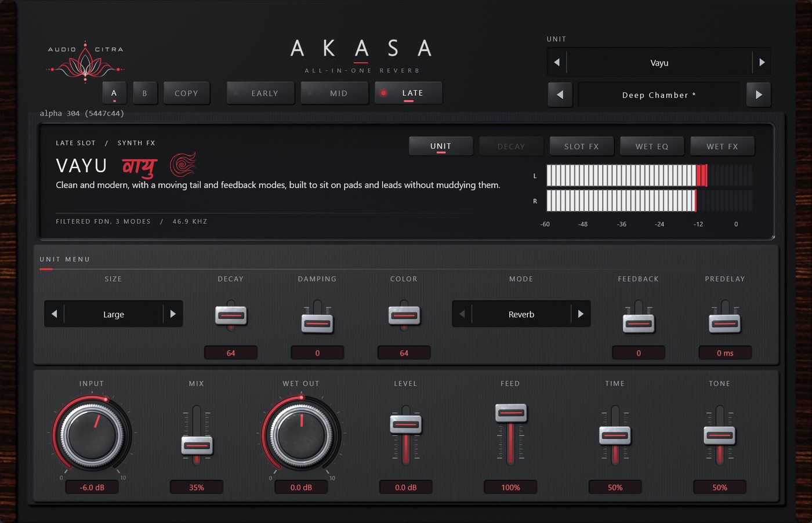Toggle the MID slot button
The width and height of the screenshot is (812, 523).
pyautogui.click(x=335, y=93)
